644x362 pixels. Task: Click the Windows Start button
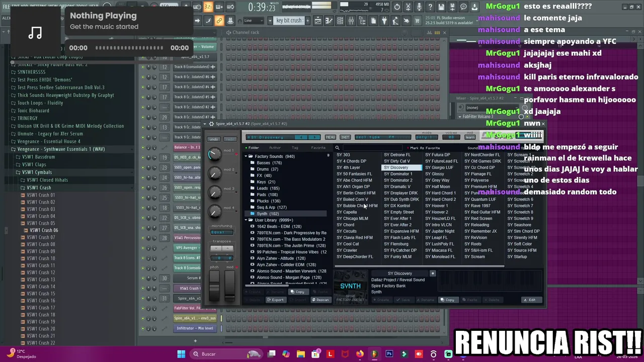[181, 354]
